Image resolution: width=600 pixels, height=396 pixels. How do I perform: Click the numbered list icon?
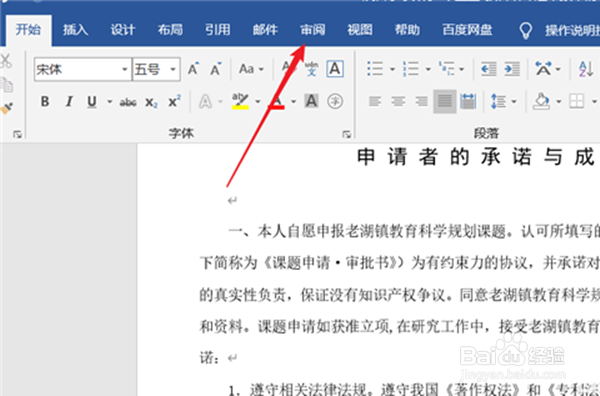pyautogui.click(x=411, y=69)
